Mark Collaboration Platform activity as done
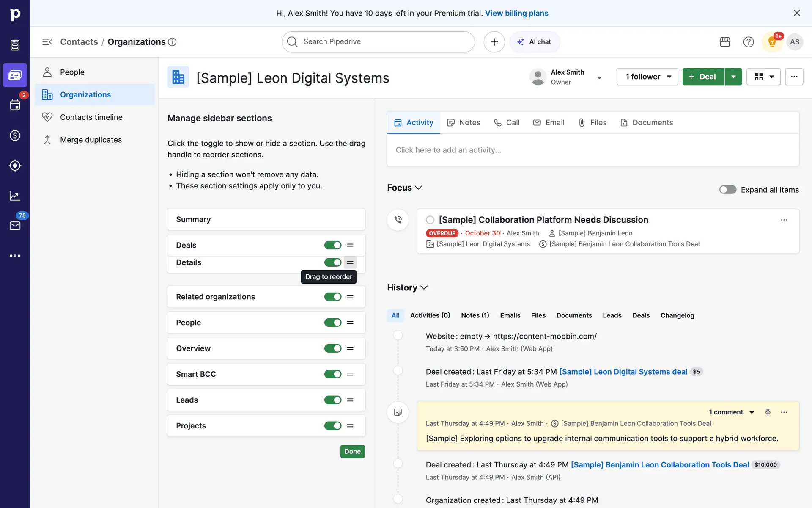 tap(430, 220)
